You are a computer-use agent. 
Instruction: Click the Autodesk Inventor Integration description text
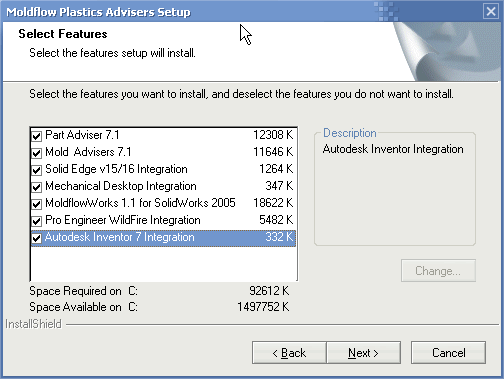coord(393,149)
